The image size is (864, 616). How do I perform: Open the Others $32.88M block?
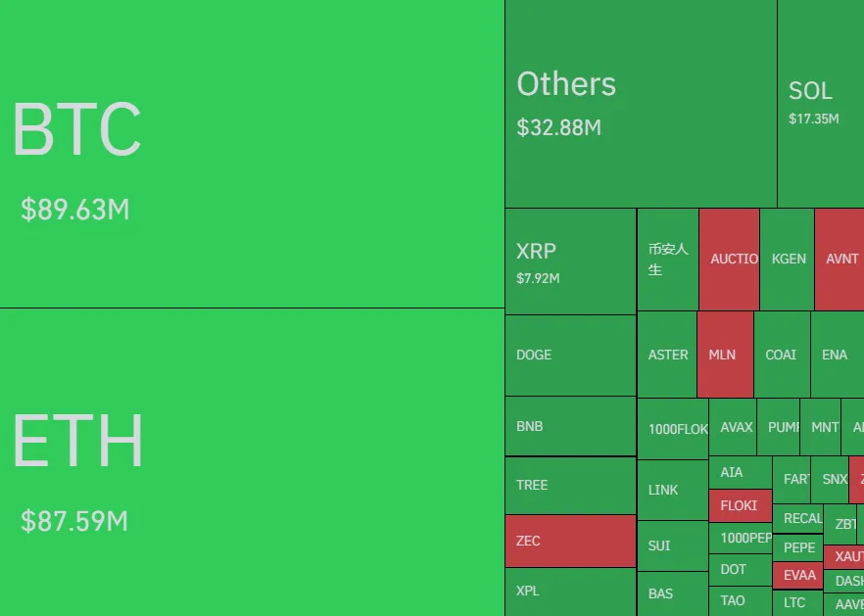641,103
